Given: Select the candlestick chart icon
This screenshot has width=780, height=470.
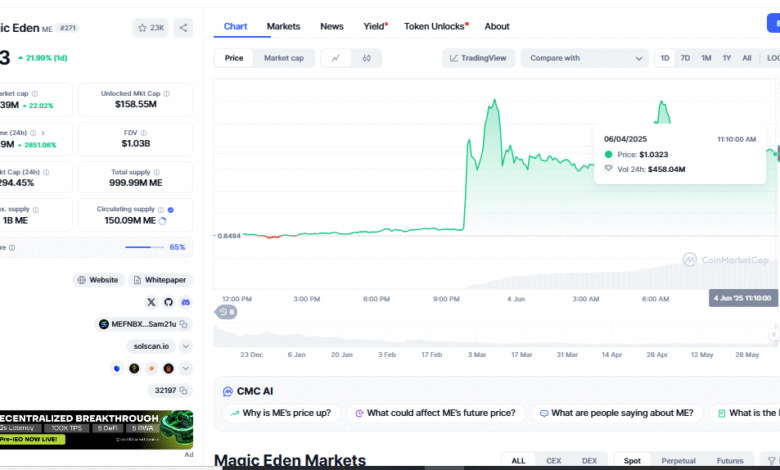Looking at the screenshot, I should click(367, 58).
